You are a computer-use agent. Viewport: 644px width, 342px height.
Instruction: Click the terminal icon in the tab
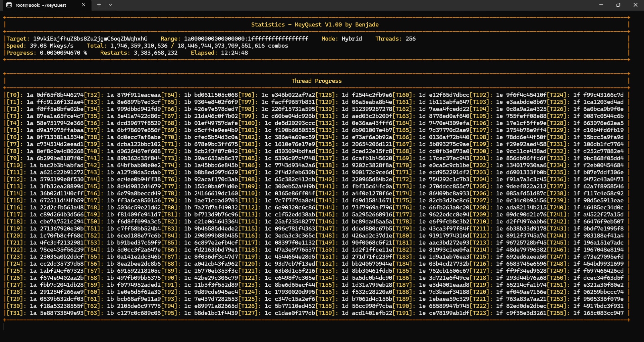pos(9,5)
